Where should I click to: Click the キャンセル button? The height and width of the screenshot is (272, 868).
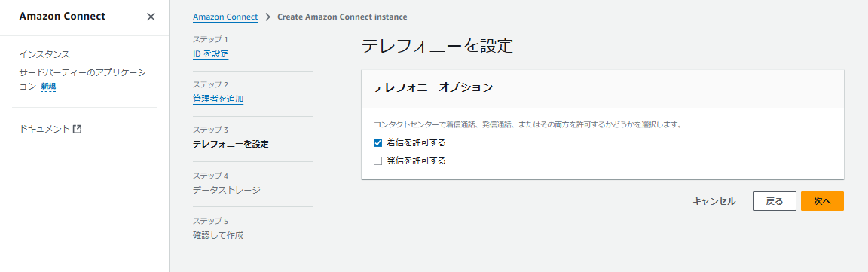coord(714,202)
